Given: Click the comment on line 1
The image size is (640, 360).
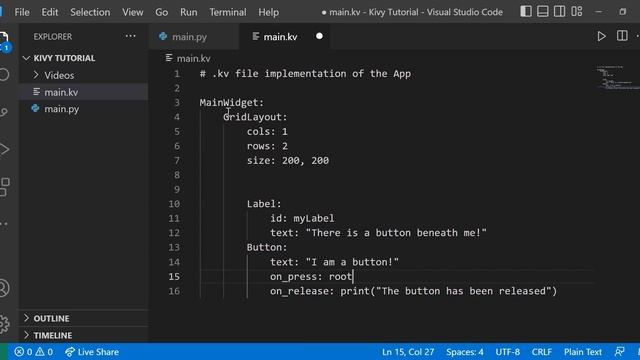Looking at the screenshot, I should (x=305, y=74).
